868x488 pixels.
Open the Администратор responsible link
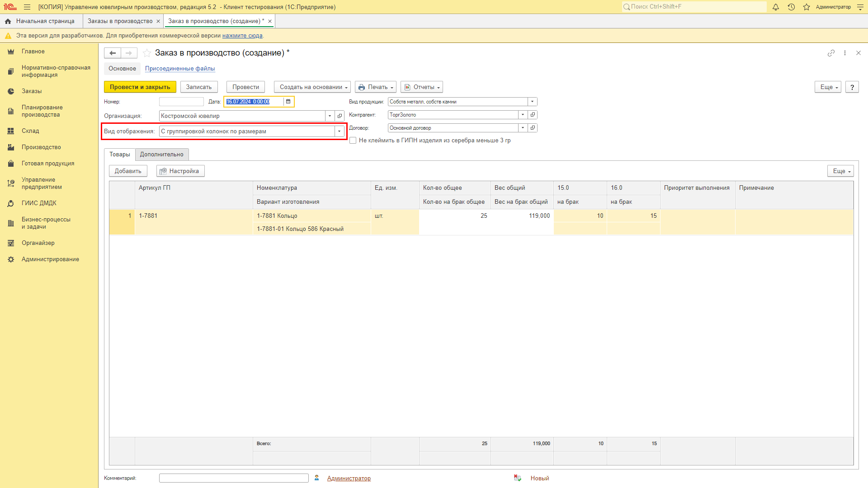pos(349,479)
